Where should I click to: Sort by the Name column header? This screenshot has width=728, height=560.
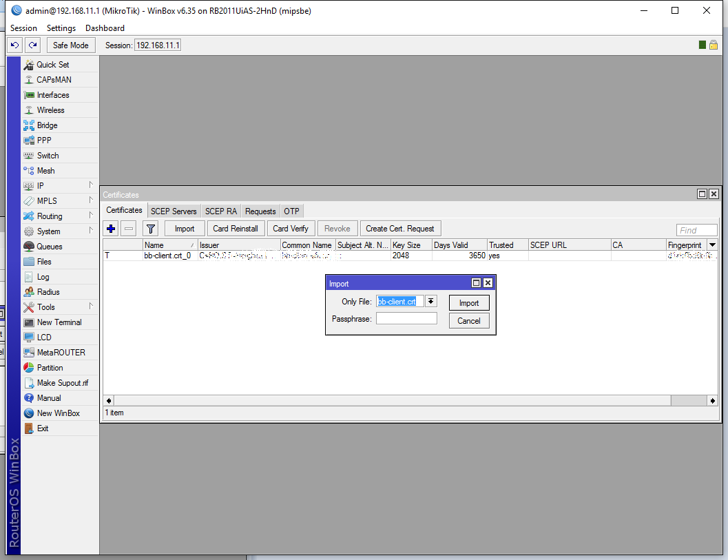pos(170,245)
